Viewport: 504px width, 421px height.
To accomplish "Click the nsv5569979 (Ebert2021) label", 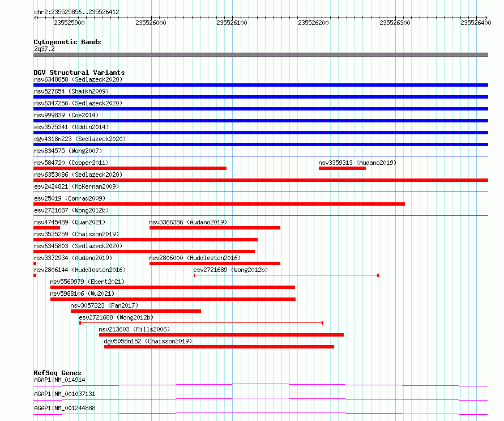I will click(87, 282).
